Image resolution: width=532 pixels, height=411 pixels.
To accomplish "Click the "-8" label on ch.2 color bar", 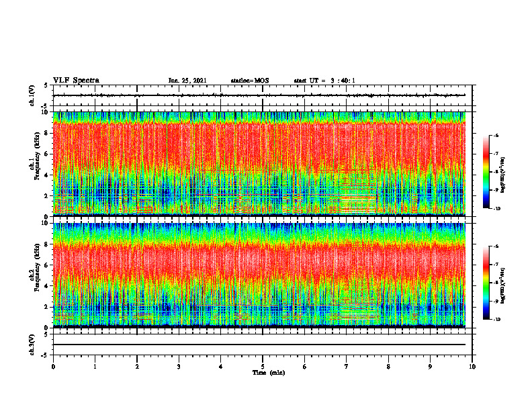I will 496,283.
